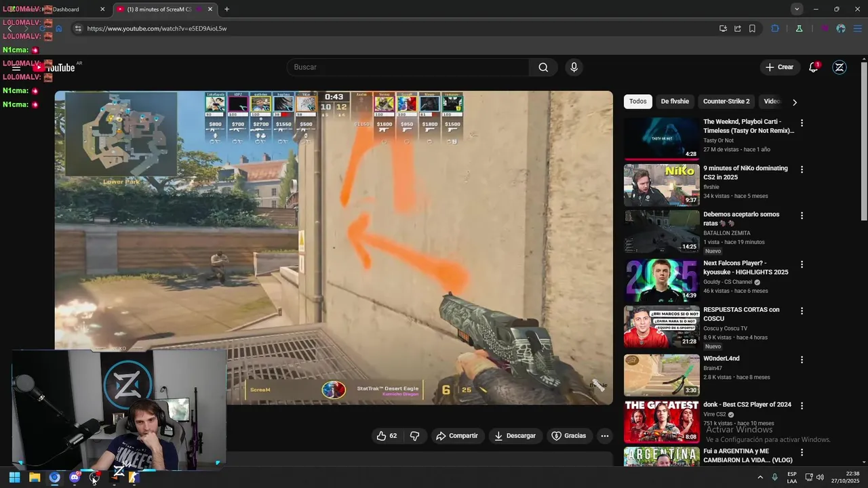
Task: Select the partially visible Video filter chip
Action: (772, 101)
